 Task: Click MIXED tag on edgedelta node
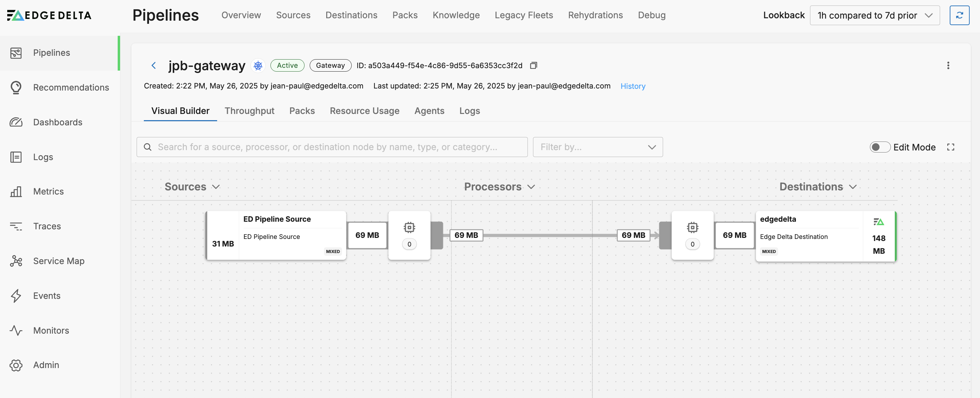(x=769, y=252)
